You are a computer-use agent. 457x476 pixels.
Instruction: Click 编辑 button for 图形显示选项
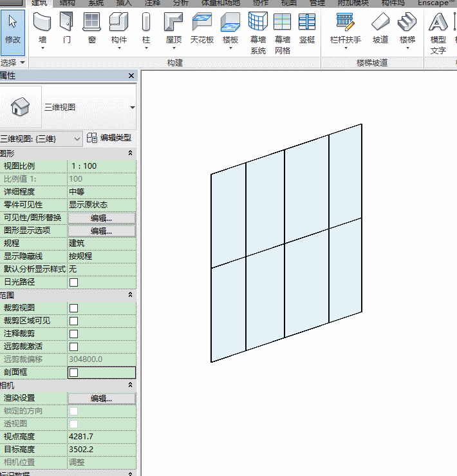point(102,231)
